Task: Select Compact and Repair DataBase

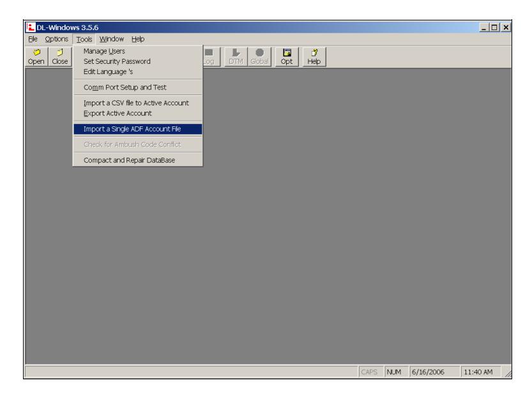Action: pos(138,160)
